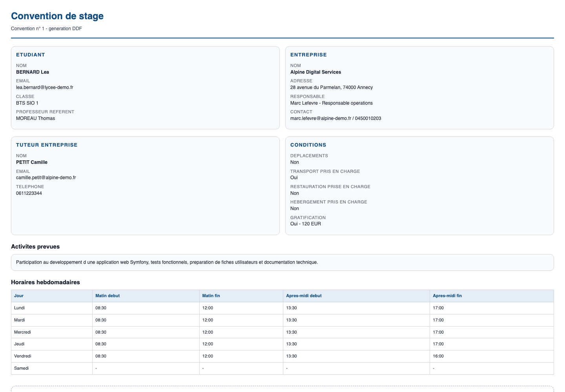Image resolution: width=565 pixels, height=392 pixels.
Task: Click email lea.bernard@lycee-demo.fr
Action: click(45, 87)
